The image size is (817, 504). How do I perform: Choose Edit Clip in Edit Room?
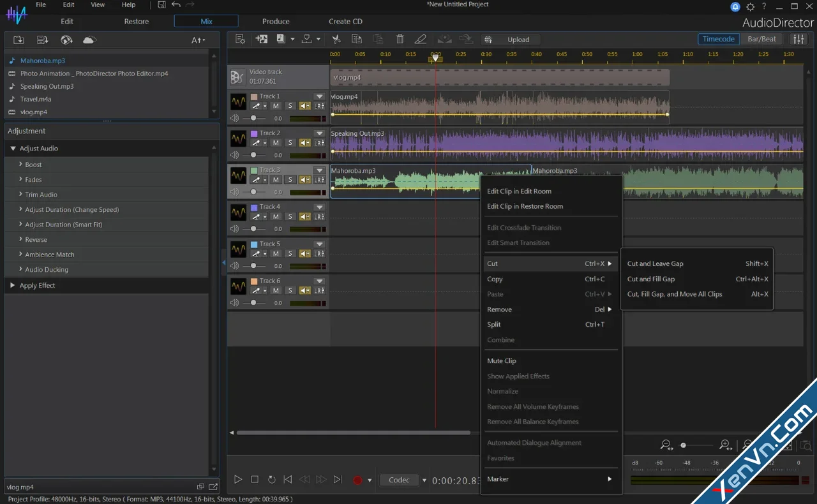click(x=550, y=191)
